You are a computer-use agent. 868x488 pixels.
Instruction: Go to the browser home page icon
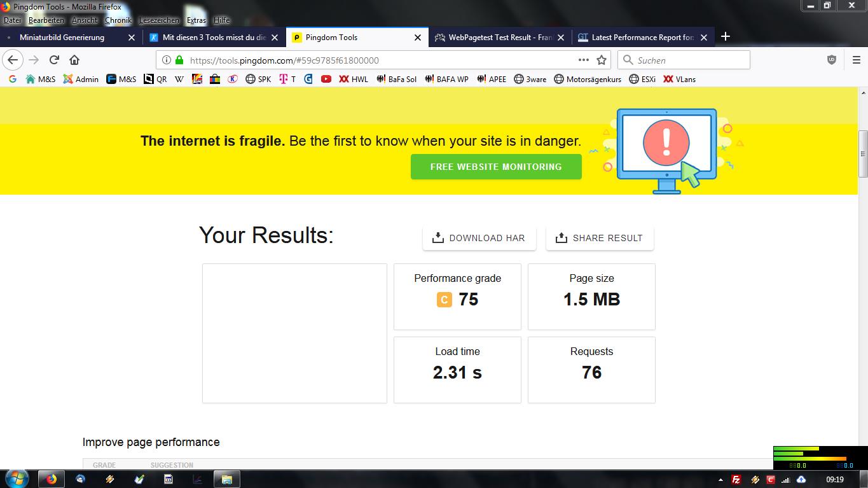click(74, 60)
